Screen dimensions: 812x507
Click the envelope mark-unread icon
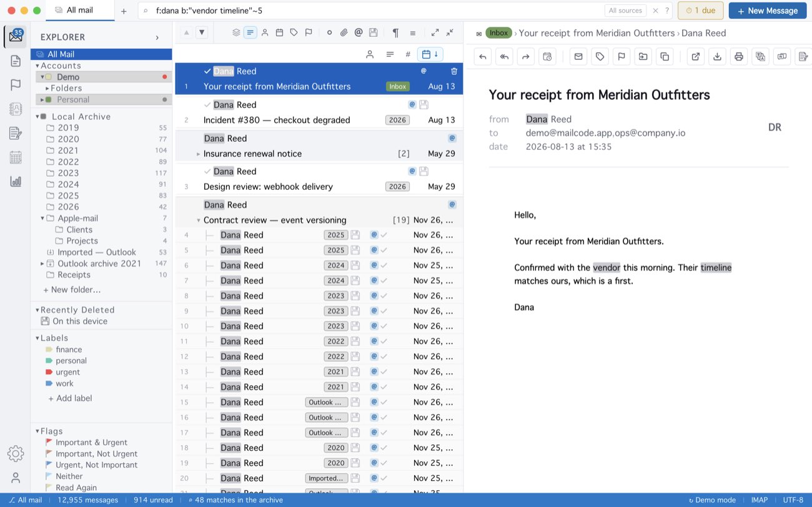(x=578, y=57)
